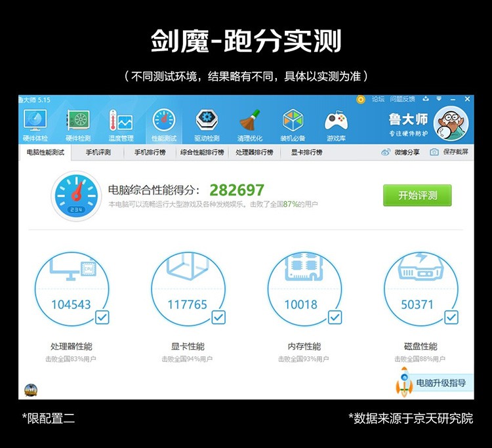Viewport: 492px width, 448px height.
Task: Open the 温度管理 temperature management icon
Action: [x=121, y=125]
